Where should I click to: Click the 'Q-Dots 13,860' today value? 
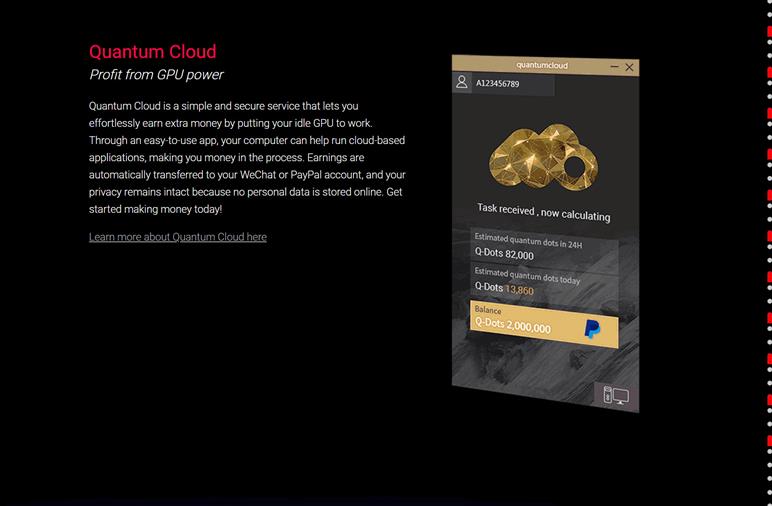[504, 288]
